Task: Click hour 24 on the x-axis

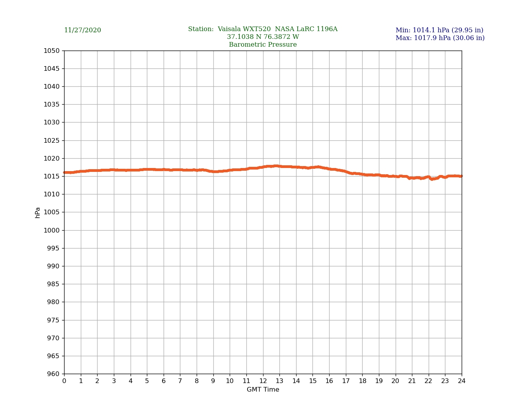Action: click(462, 381)
